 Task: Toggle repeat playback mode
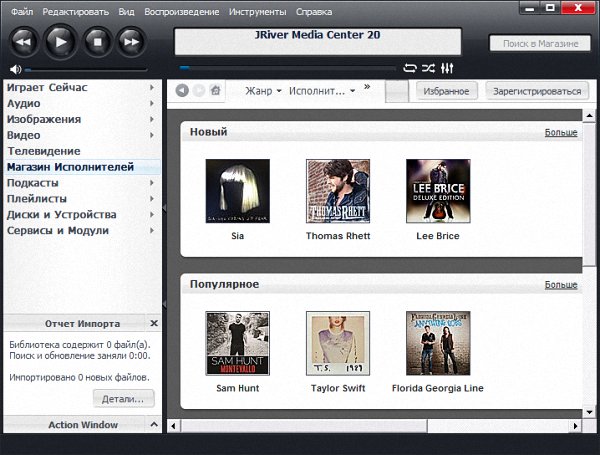point(409,68)
